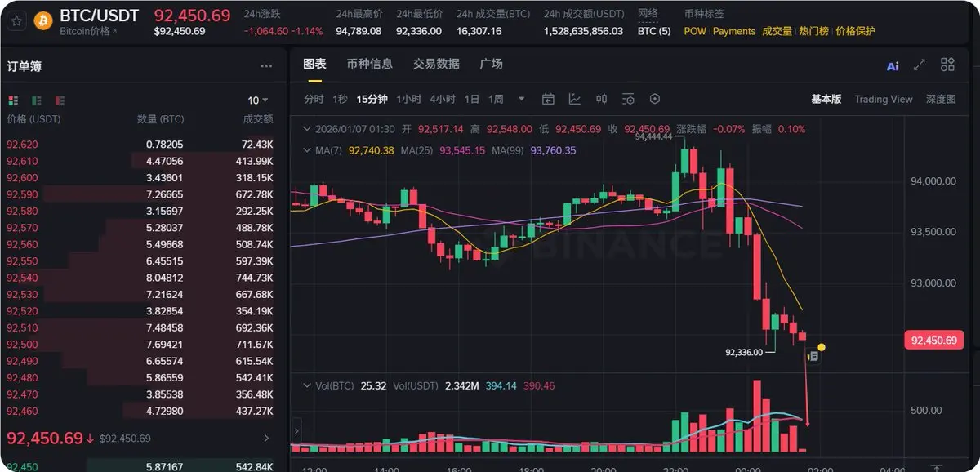Click the 92,336.00 low price marker

click(x=744, y=353)
